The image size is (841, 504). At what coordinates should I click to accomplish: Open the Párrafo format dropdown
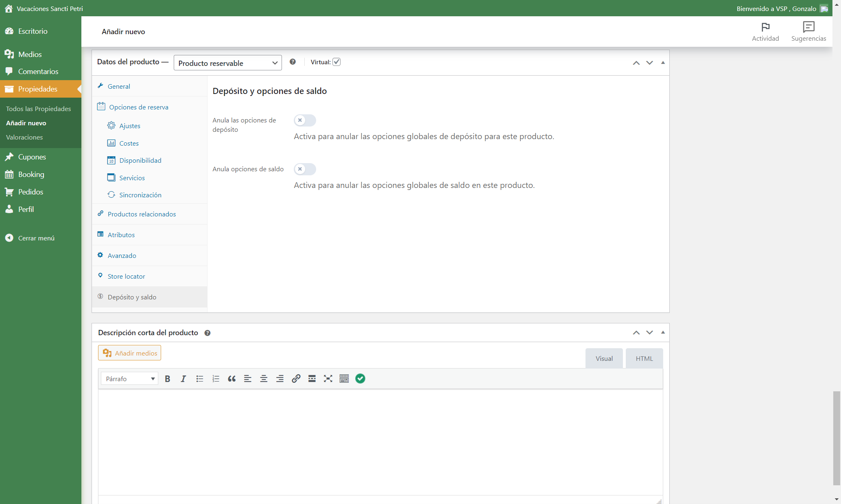(129, 379)
